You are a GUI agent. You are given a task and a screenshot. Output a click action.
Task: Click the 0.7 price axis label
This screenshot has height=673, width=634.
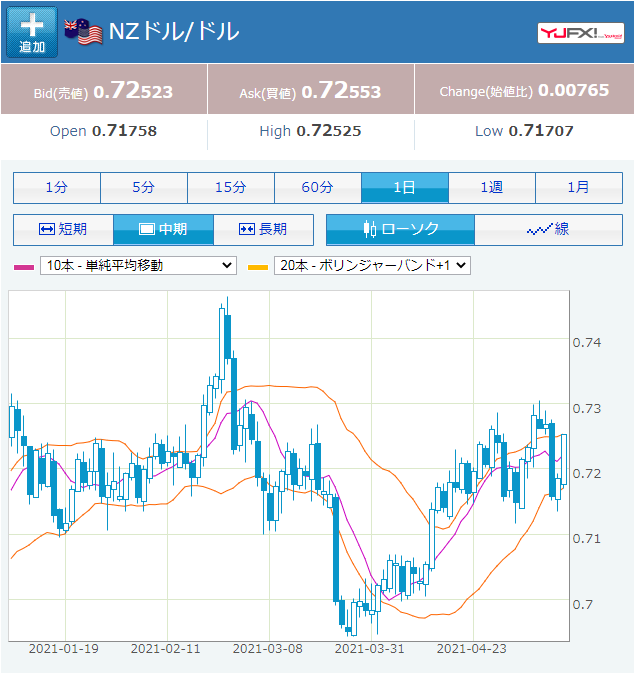(582, 604)
